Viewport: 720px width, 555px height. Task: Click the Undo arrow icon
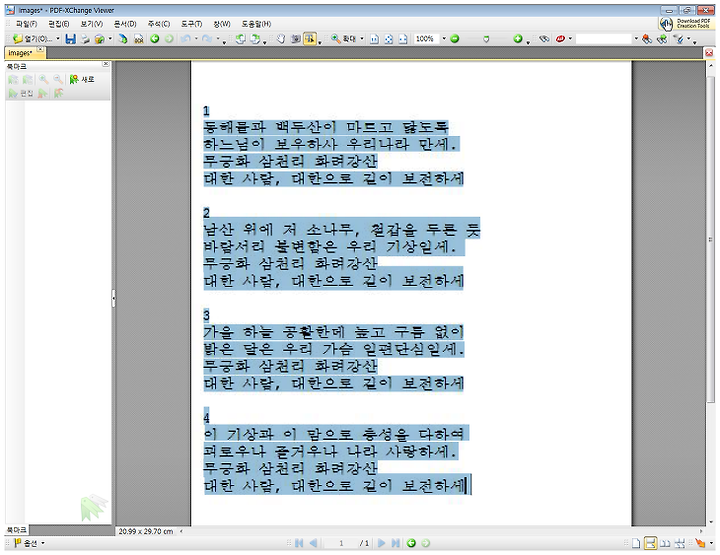(x=186, y=39)
